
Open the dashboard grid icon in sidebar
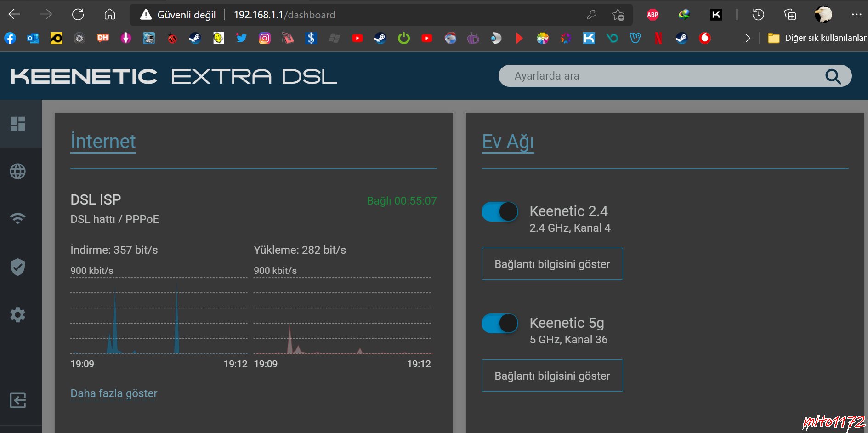click(18, 124)
